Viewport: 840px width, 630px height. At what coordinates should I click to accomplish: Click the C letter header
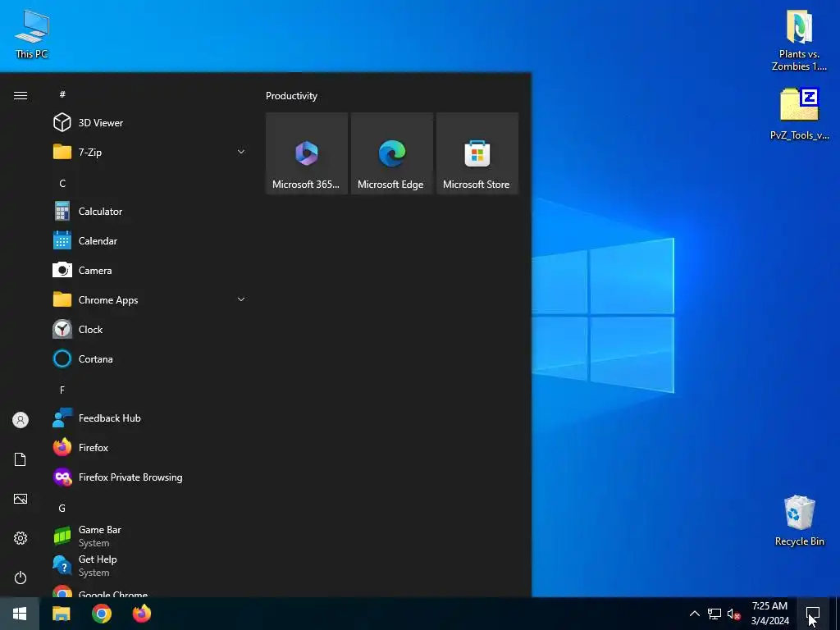pyautogui.click(x=62, y=184)
